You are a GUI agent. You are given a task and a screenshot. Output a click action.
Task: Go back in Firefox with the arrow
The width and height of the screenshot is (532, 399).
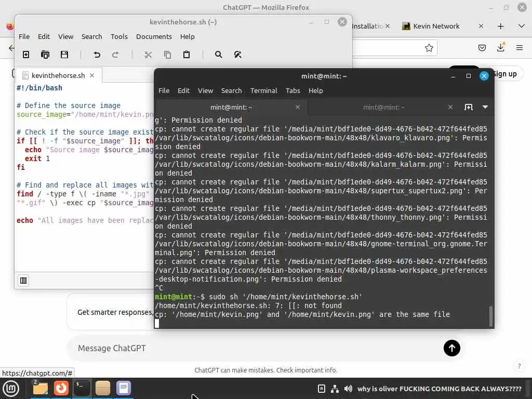(11, 48)
